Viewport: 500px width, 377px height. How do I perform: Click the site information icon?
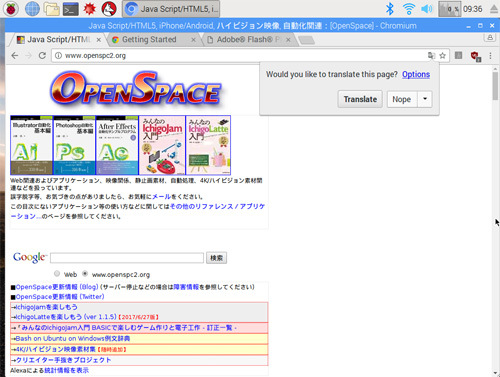point(58,56)
